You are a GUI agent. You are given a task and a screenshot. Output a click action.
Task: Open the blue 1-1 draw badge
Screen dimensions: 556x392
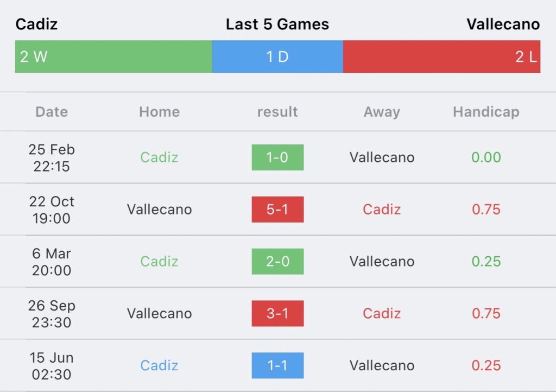point(277,365)
